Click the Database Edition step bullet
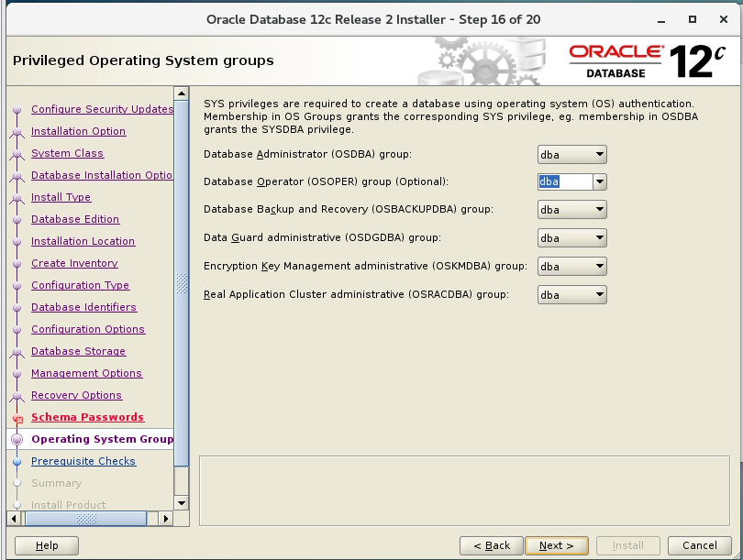 click(17, 220)
